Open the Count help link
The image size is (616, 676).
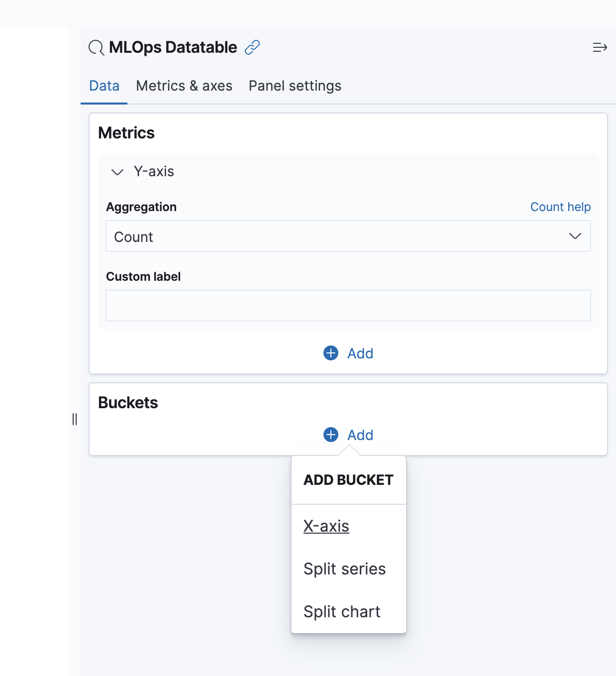click(560, 207)
